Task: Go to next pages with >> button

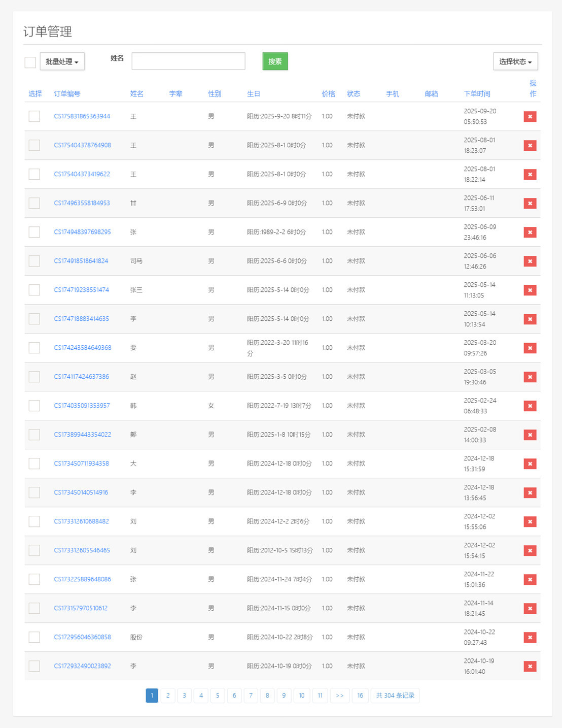Action: (x=339, y=696)
